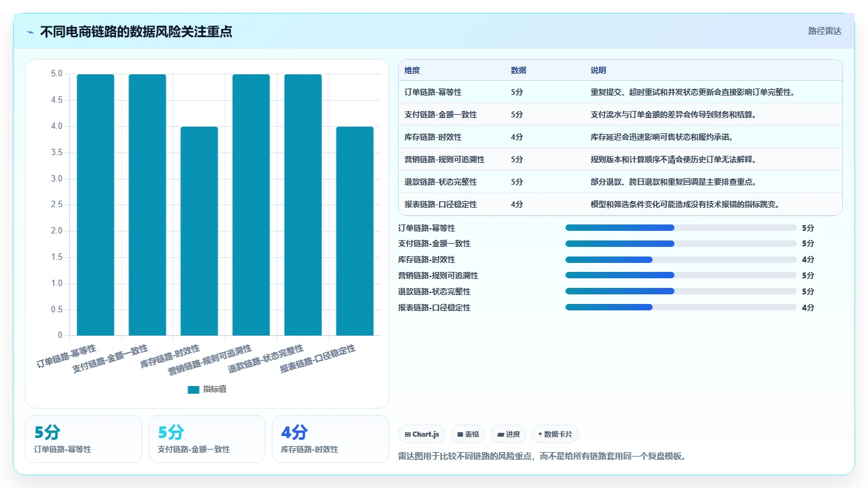Viewport: 868px width, 488px height.
Task: Click the description starting 支付流水与订单金额
Action: [x=673, y=115]
